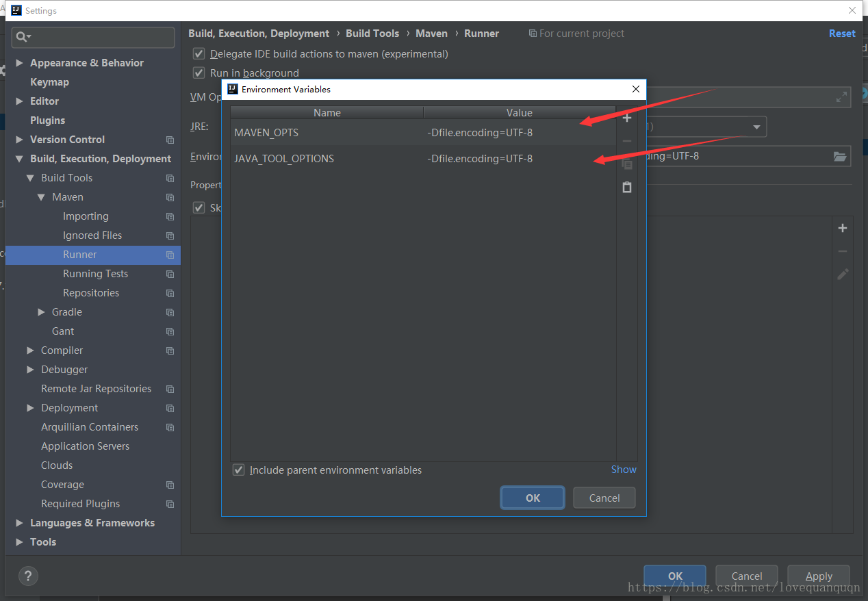Open the environment variables folder browse icon
Viewport: 868px width, 601px height.
[840, 156]
